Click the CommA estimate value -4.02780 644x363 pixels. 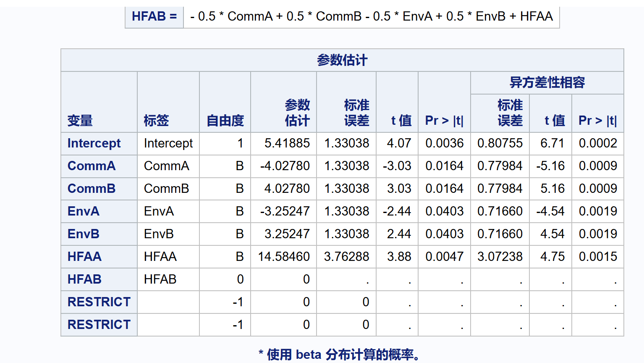tap(285, 166)
